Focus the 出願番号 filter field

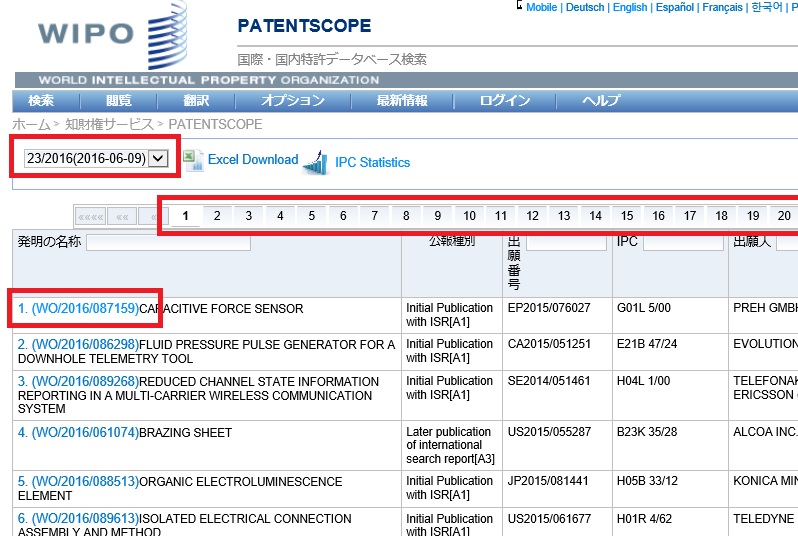pyautogui.click(x=566, y=242)
